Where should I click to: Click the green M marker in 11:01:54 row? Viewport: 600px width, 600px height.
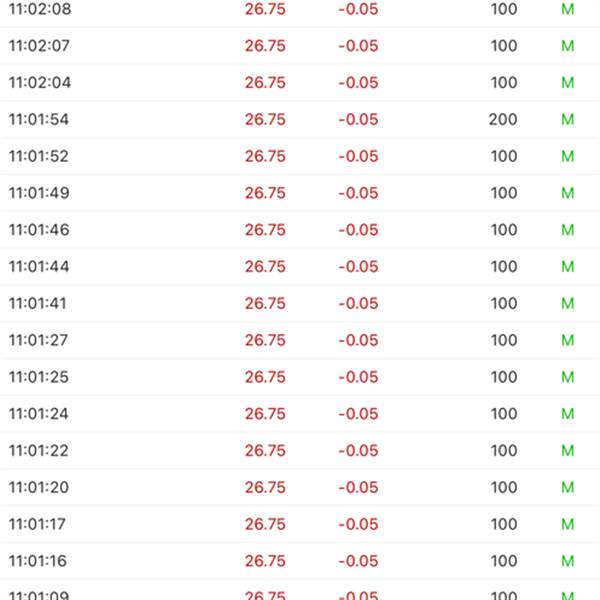click(567, 119)
